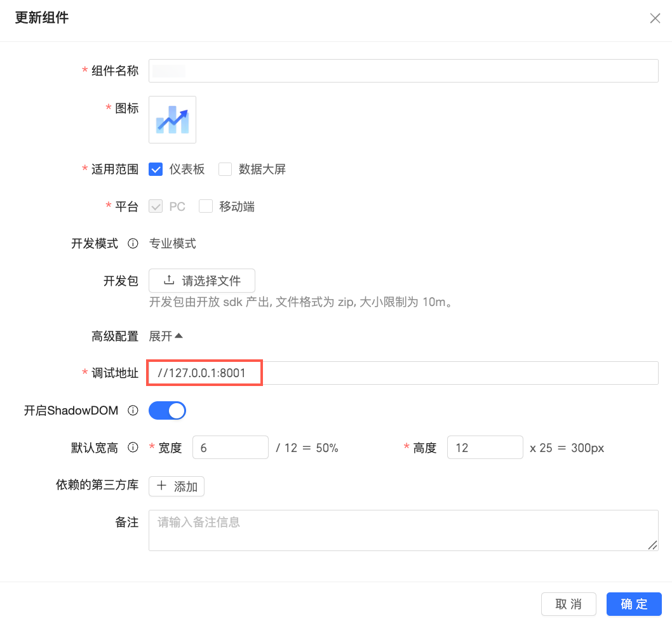Click the 备注 textarea

pos(403,531)
